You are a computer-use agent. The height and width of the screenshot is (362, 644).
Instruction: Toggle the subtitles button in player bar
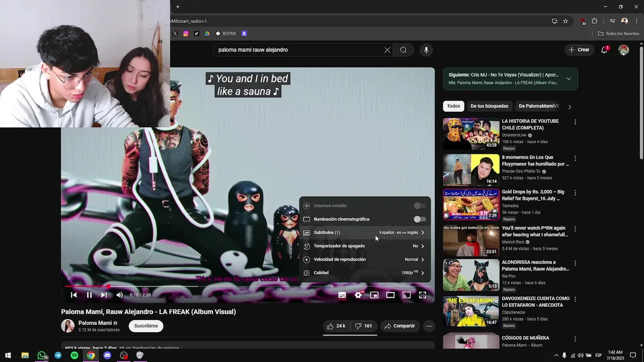coord(342,295)
